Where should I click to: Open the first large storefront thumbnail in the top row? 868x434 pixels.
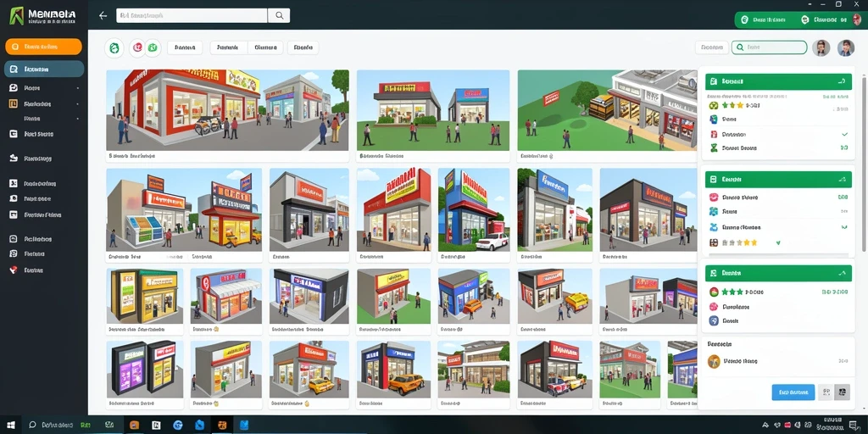pos(227,110)
